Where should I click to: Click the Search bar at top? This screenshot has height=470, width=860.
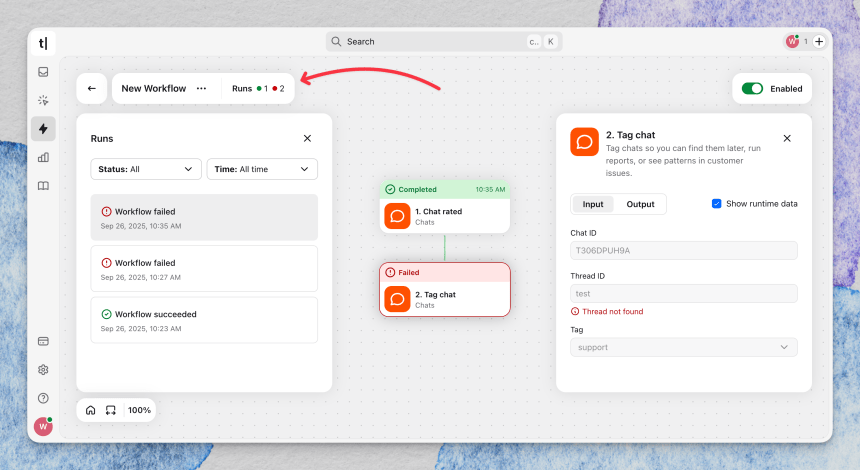(444, 41)
